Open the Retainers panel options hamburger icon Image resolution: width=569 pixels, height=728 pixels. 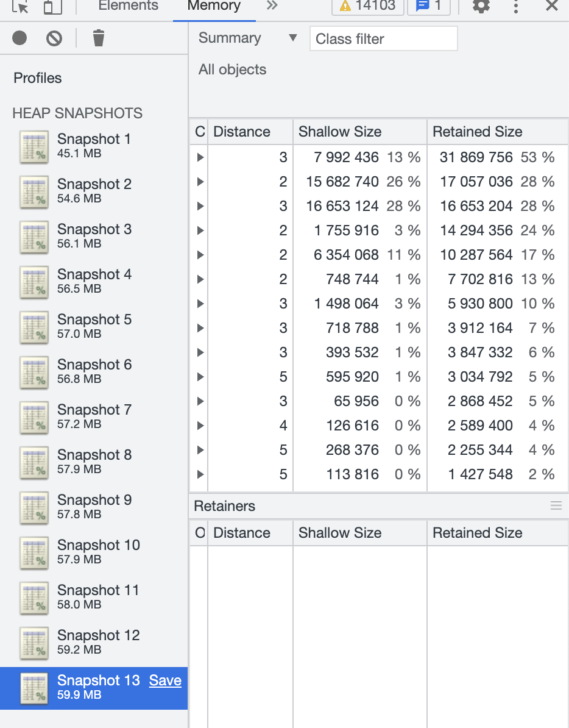(x=555, y=505)
